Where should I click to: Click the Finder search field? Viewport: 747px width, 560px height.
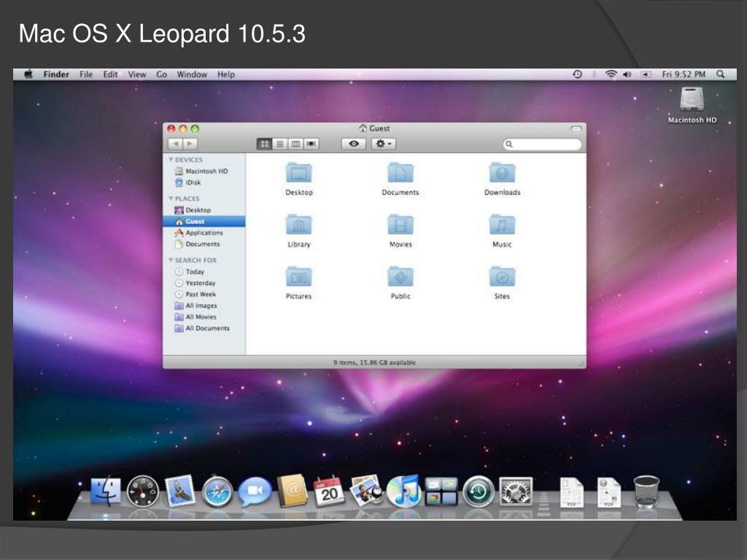pos(542,144)
